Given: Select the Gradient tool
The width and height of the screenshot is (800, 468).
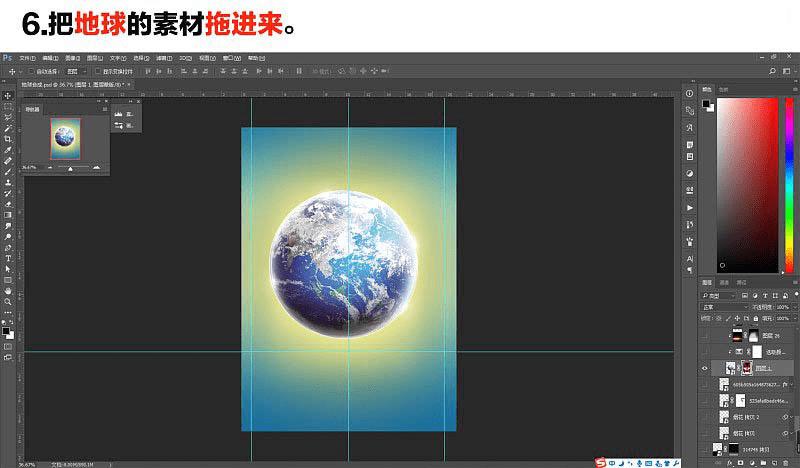Looking at the screenshot, I should [8, 215].
